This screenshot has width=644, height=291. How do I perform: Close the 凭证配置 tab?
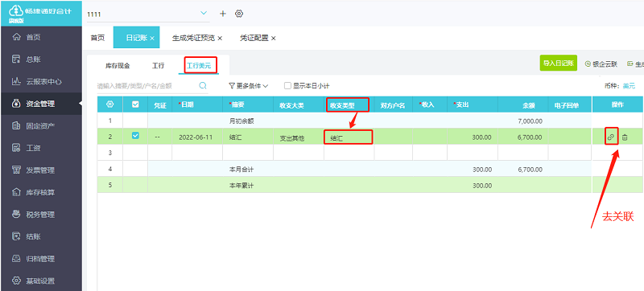273,38
